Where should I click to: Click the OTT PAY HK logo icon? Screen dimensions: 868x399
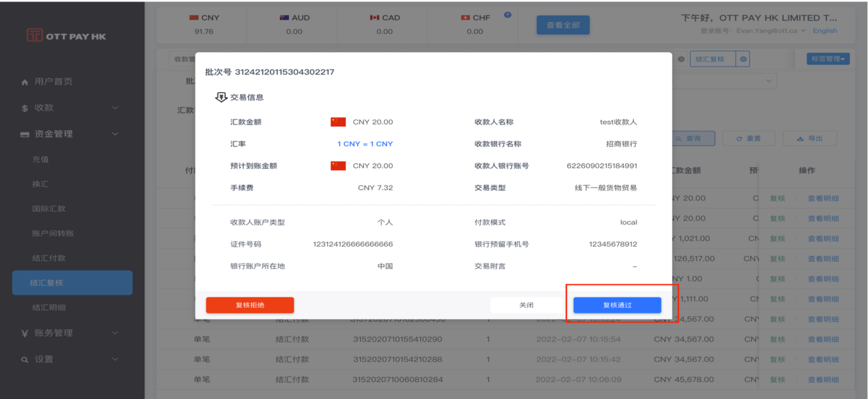click(35, 35)
